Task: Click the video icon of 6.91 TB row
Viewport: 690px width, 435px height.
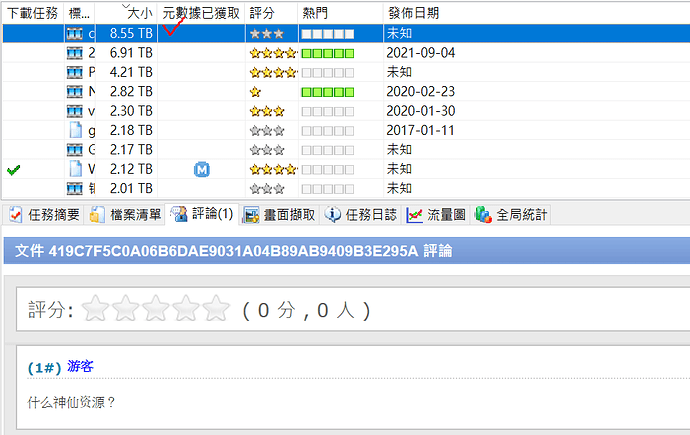Action: click(74, 53)
